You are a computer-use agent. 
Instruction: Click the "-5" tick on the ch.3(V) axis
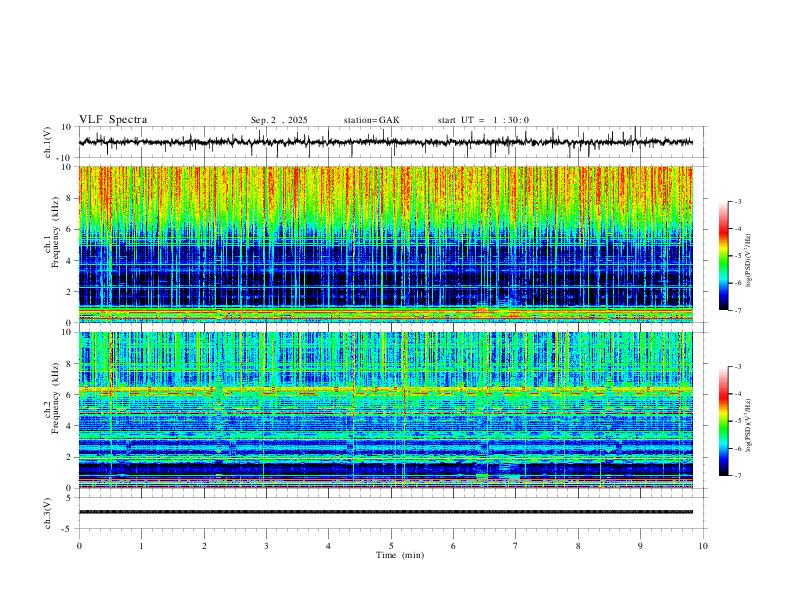pyautogui.click(x=68, y=529)
